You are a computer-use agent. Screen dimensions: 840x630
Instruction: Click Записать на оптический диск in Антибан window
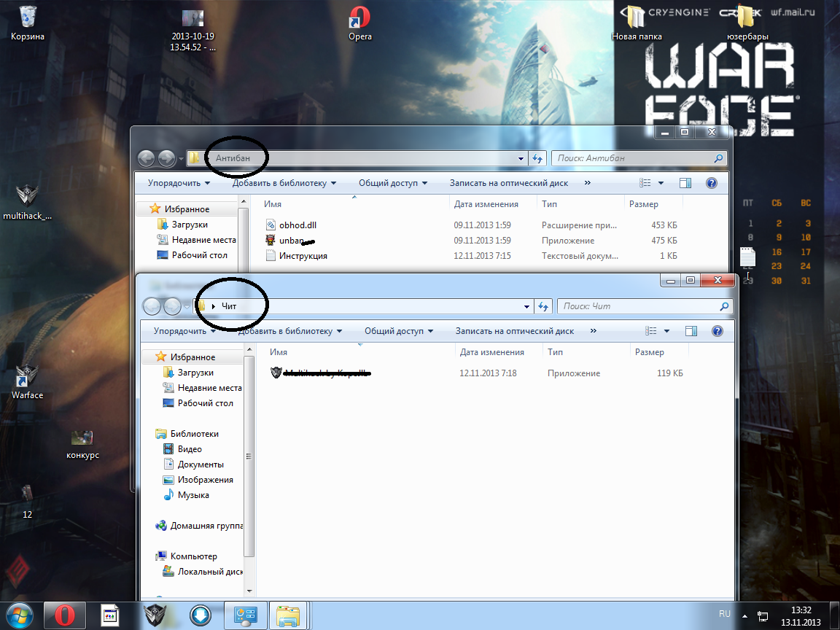click(x=509, y=183)
